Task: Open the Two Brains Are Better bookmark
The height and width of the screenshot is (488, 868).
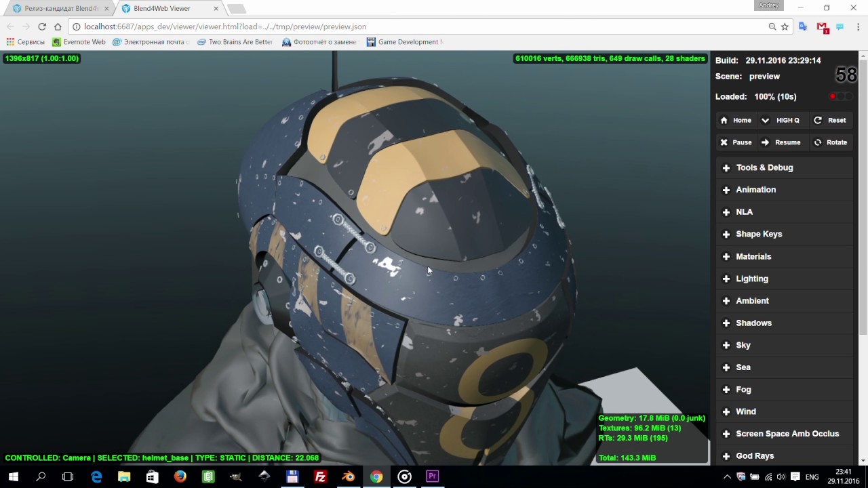Action: pyautogui.click(x=235, y=42)
